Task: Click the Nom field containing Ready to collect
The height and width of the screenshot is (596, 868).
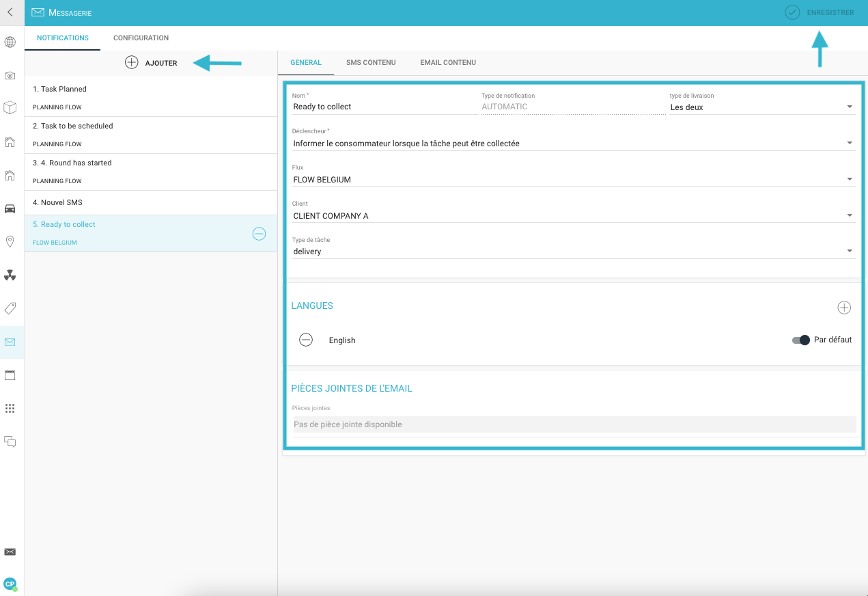Action: click(x=384, y=107)
